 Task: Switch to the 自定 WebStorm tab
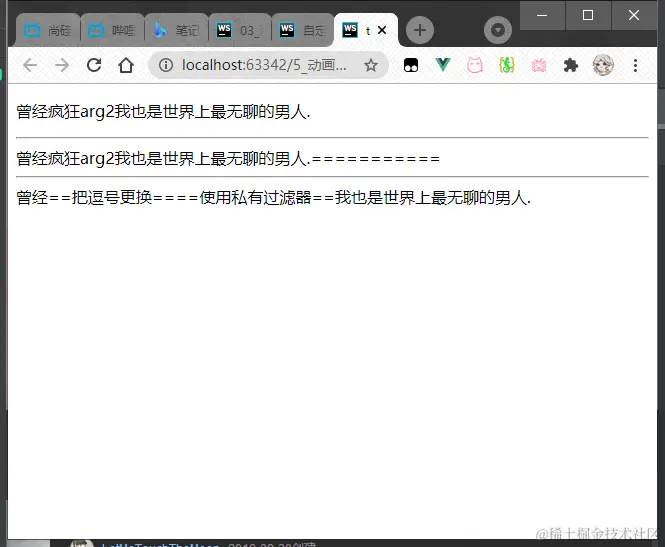tap(303, 30)
